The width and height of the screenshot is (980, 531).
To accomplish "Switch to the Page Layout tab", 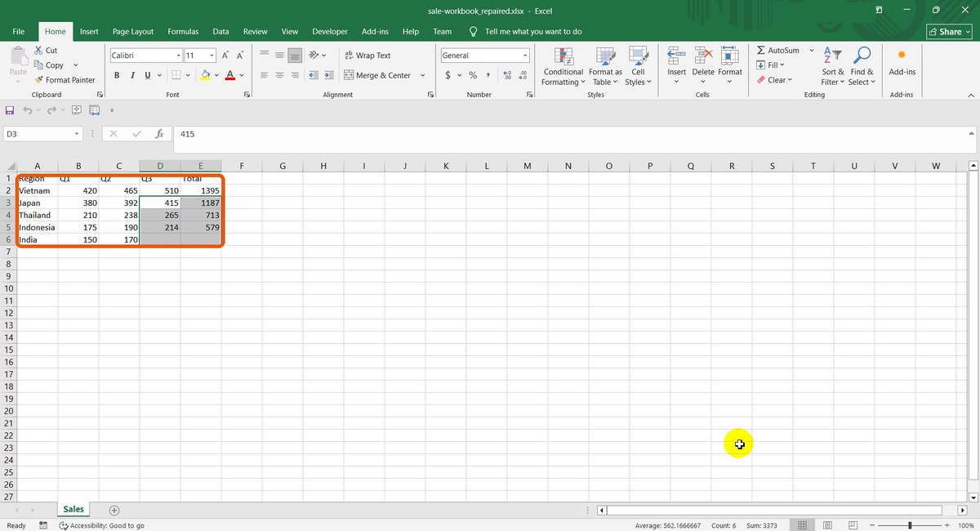I will click(x=133, y=32).
